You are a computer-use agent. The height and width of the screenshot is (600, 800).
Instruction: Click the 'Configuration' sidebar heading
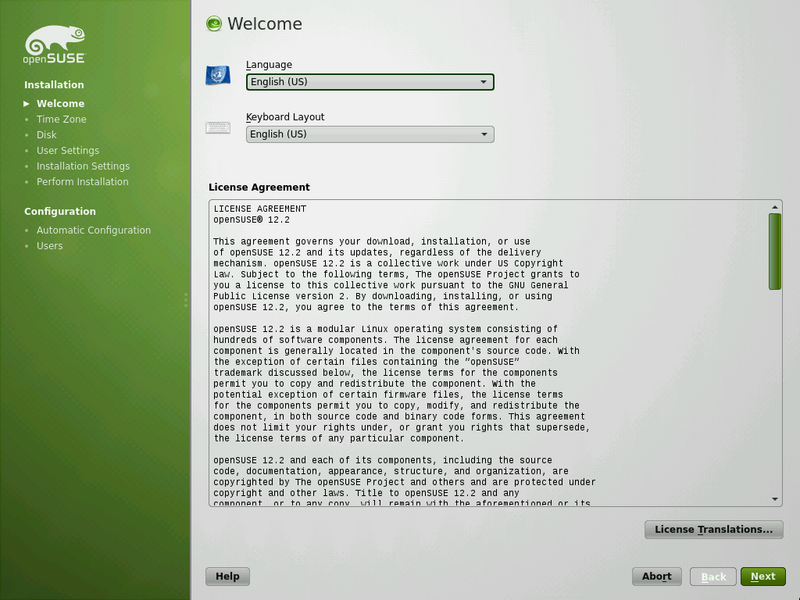click(60, 211)
